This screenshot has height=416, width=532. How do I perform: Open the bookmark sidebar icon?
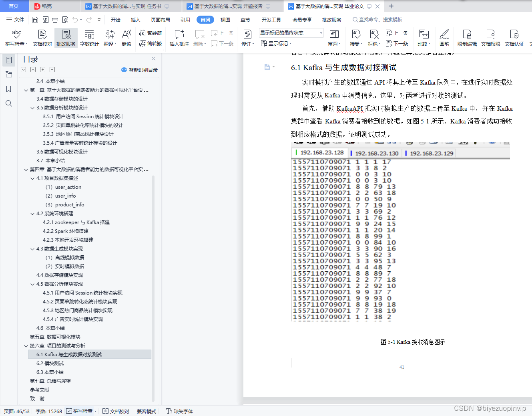[9, 89]
